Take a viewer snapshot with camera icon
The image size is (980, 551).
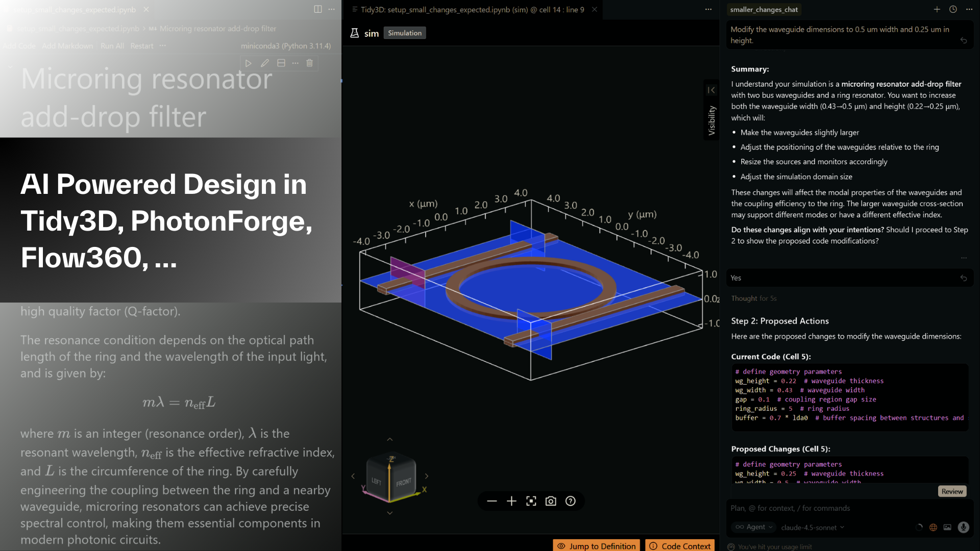coord(551,502)
